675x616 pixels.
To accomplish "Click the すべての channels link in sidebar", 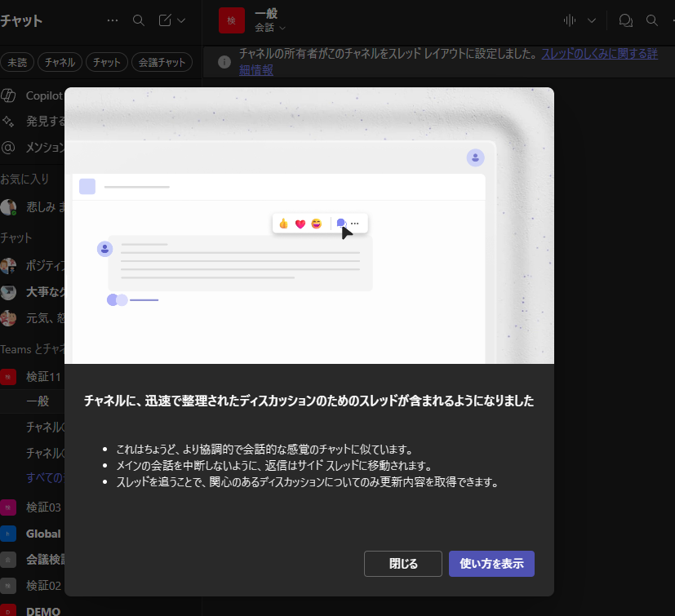I will point(45,478).
